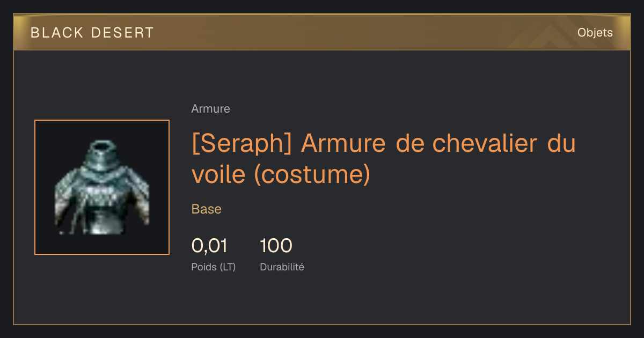Open the armor item icon image

point(102,187)
